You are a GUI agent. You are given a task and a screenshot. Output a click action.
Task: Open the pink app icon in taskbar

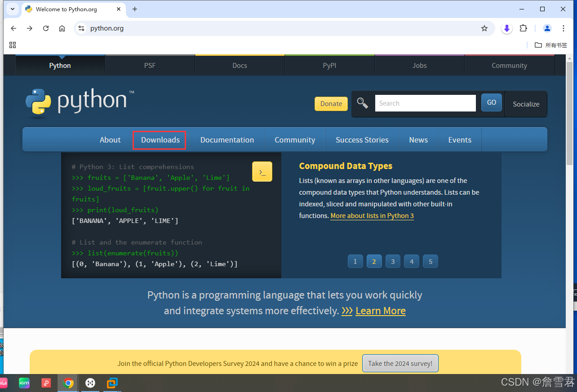pos(4,383)
